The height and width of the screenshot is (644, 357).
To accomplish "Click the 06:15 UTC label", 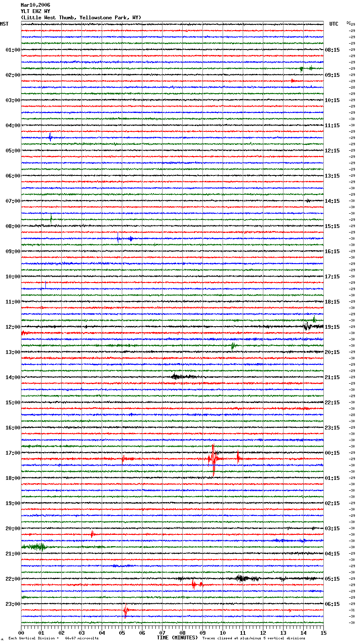I will (x=332, y=604).
